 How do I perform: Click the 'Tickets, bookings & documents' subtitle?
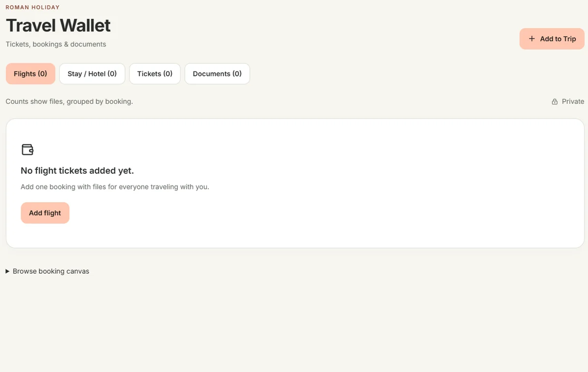coord(56,44)
